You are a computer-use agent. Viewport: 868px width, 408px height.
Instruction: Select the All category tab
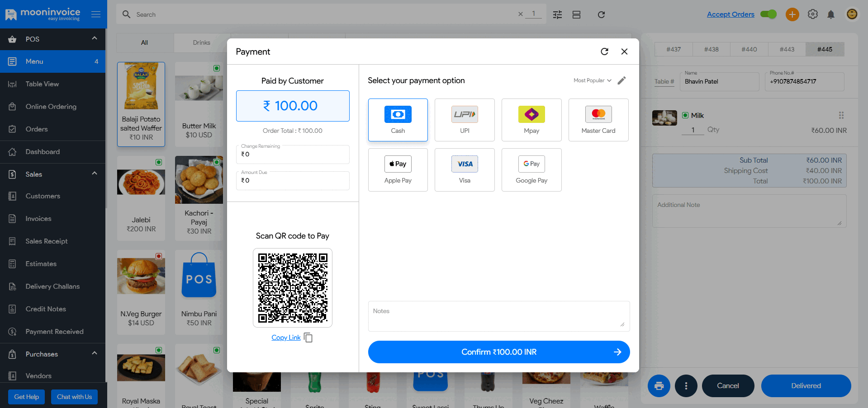[x=145, y=42]
